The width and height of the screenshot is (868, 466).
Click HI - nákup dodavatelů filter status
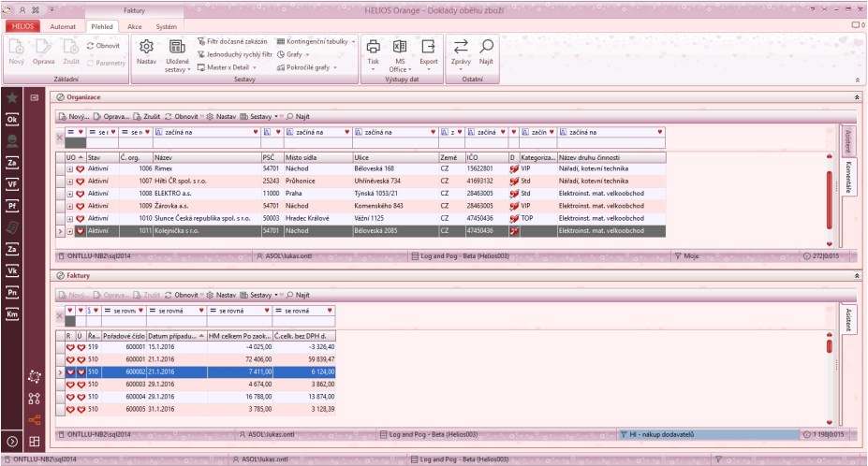(709, 435)
